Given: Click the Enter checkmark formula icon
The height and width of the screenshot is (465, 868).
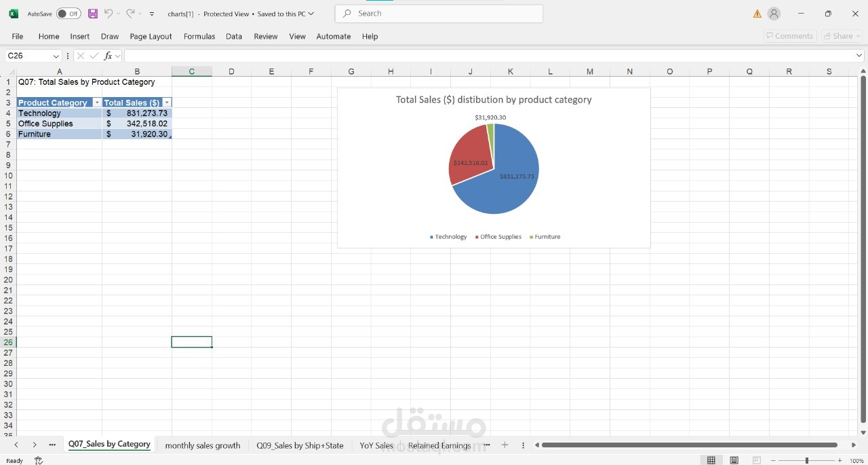Looking at the screenshot, I should coord(94,56).
